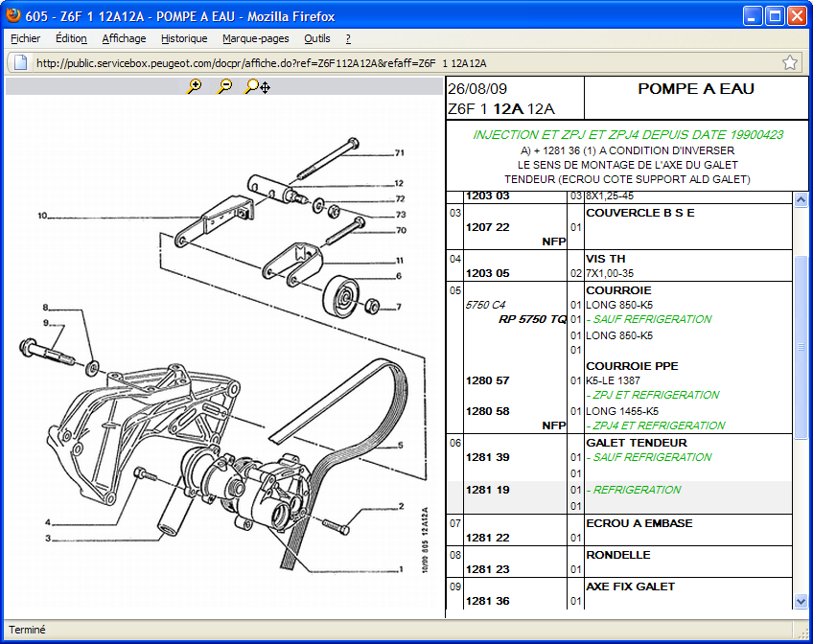Viewport: 813px width, 644px height.
Task: Click the zoom in magnifier icon
Action: pos(195,86)
